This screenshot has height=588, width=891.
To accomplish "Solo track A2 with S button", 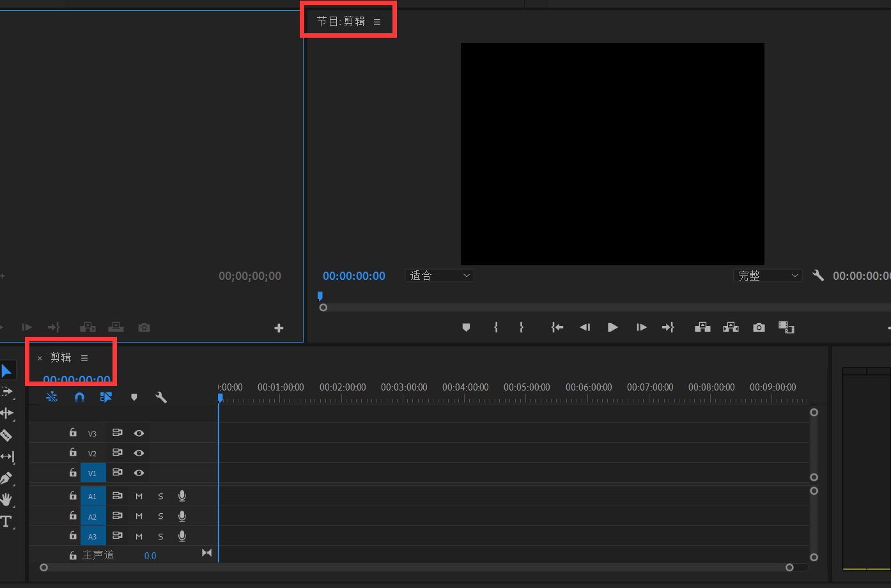I will (x=160, y=516).
